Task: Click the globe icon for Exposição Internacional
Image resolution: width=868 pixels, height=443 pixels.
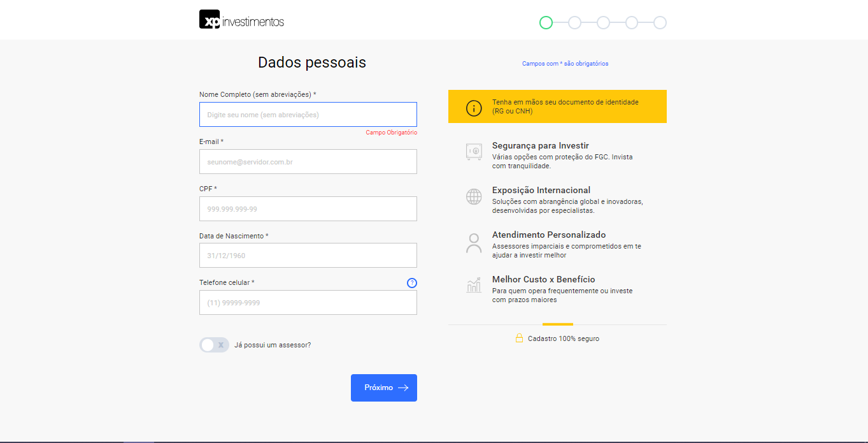Action: [474, 196]
